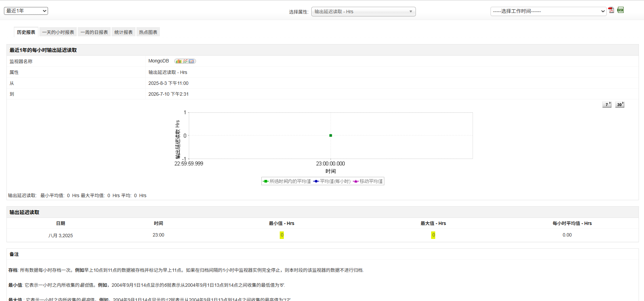Click the 最近1年的每小时输出延迟读取 heading

43,50
